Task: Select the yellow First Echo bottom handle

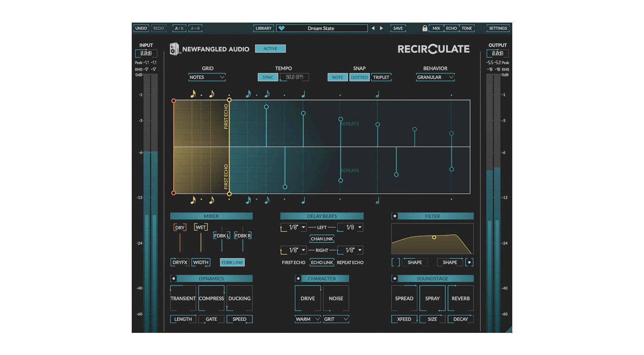Action: click(229, 193)
